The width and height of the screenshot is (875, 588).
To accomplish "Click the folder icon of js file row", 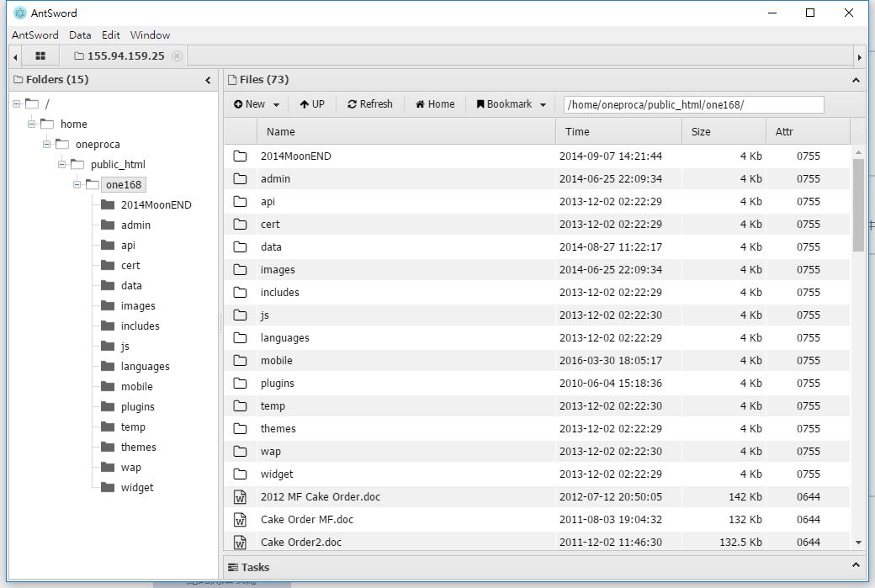I will (240, 315).
